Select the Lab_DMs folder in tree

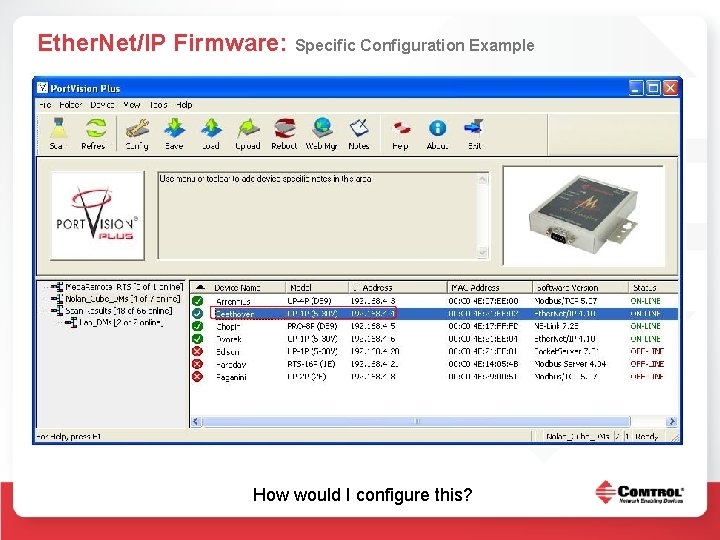120,323
